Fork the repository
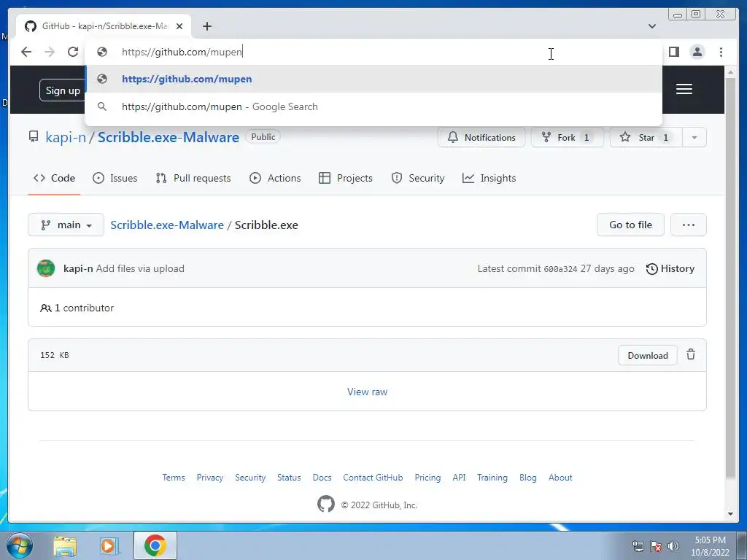This screenshot has height=560, width=747. pos(567,138)
